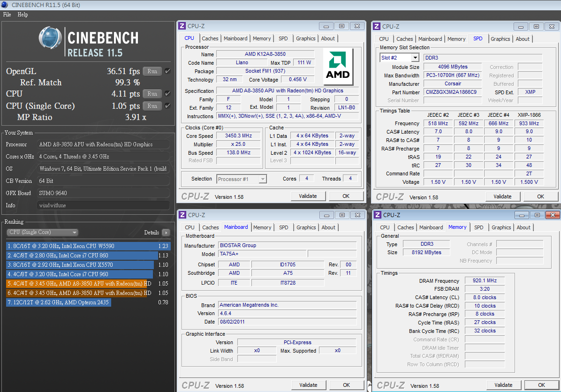Click Validate in CPU-Z Mainboard window
This screenshot has height=392, width=561.
point(308,385)
